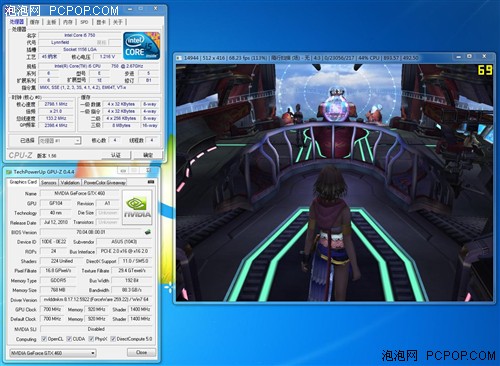Open the SPD tab in CPU-Z
Image resolution: width=500 pixels, height=366 pixels.
[84, 22]
